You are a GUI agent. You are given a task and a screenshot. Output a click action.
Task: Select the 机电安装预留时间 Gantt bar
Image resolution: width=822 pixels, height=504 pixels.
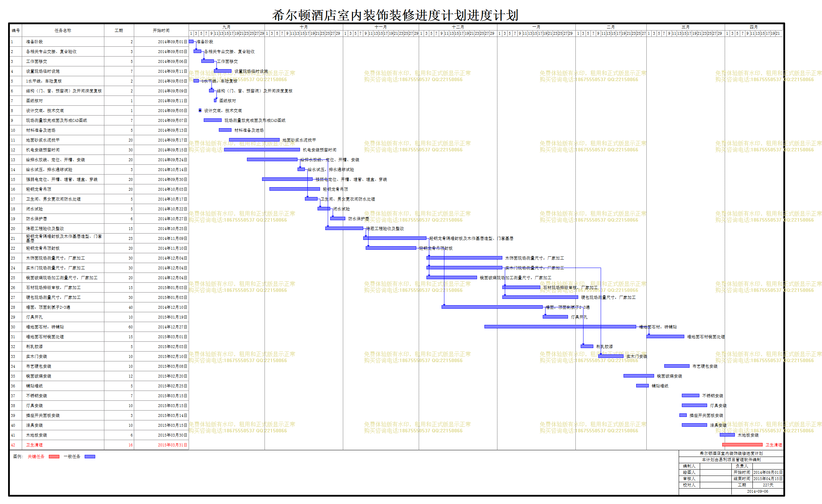(x=262, y=150)
